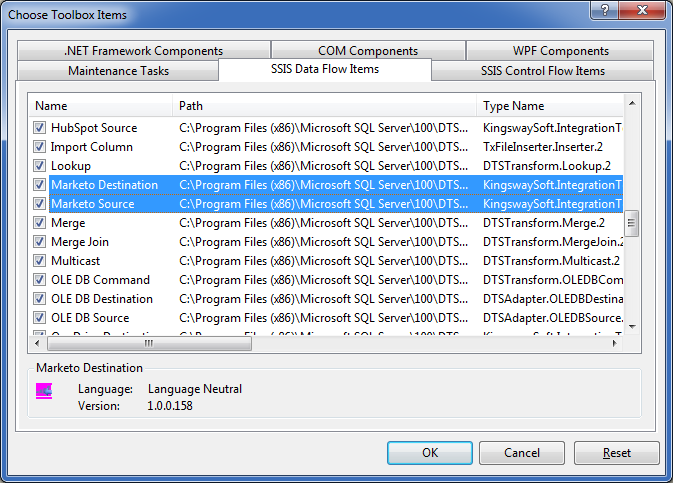Screen dimensions: 673x483
Task: Click the horizontal scrollbar thumb
Action: coord(149,343)
